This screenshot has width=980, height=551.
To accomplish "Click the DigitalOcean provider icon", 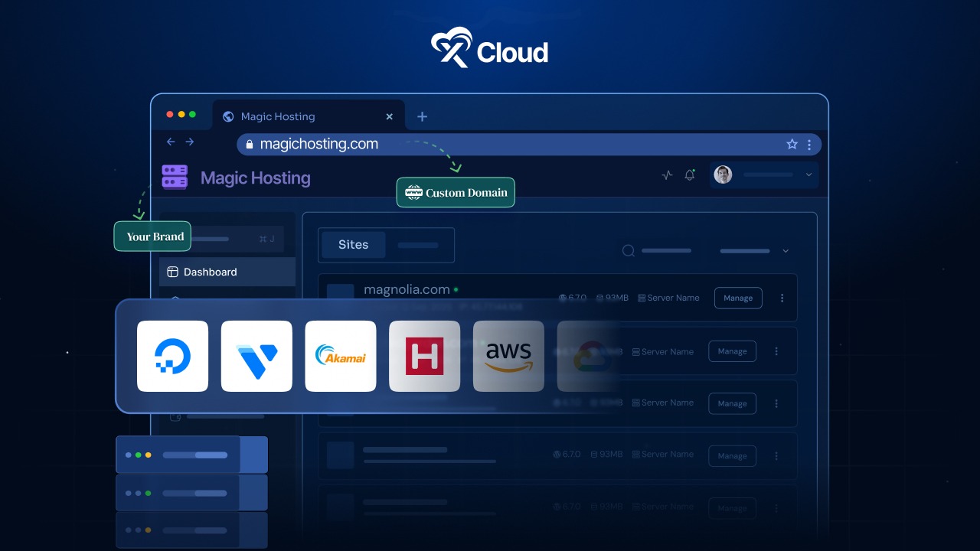I will 172,356.
